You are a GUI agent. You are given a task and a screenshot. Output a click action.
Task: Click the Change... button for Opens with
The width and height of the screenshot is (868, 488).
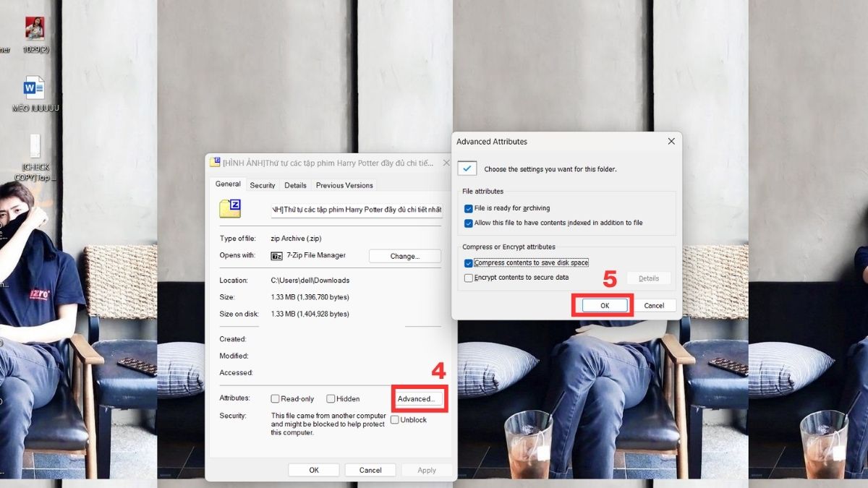(404, 256)
